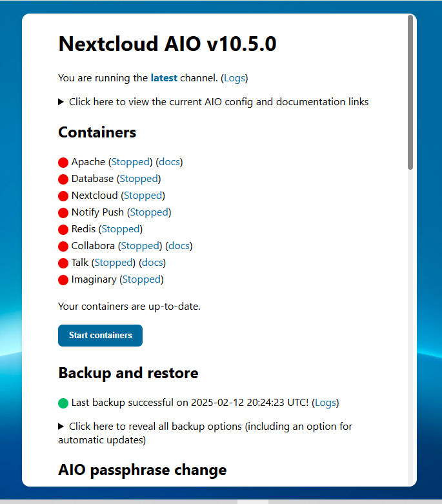The width and height of the screenshot is (442, 504).
Task: Click the red status dot beside Apache
Action: point(63,163)
